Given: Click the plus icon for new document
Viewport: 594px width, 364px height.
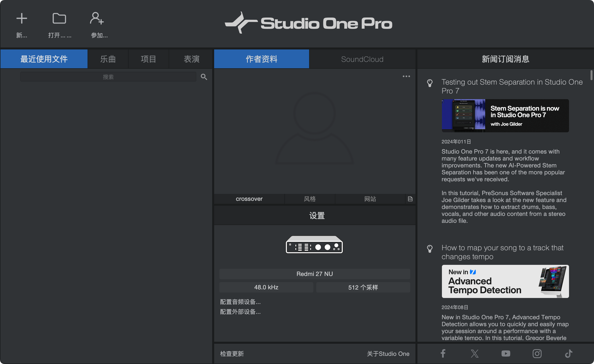Looking at the screenshot, I should 22,19.
